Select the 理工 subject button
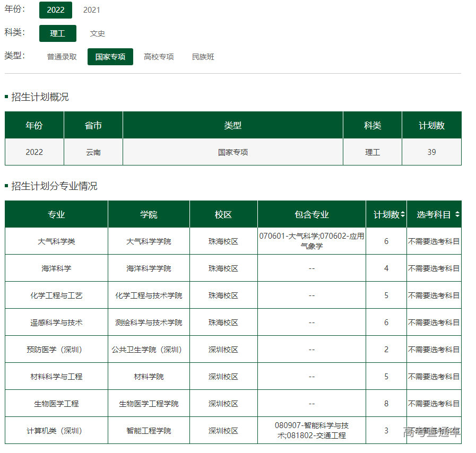The width and height of the screenshot is (476, 453). point(57,33)
